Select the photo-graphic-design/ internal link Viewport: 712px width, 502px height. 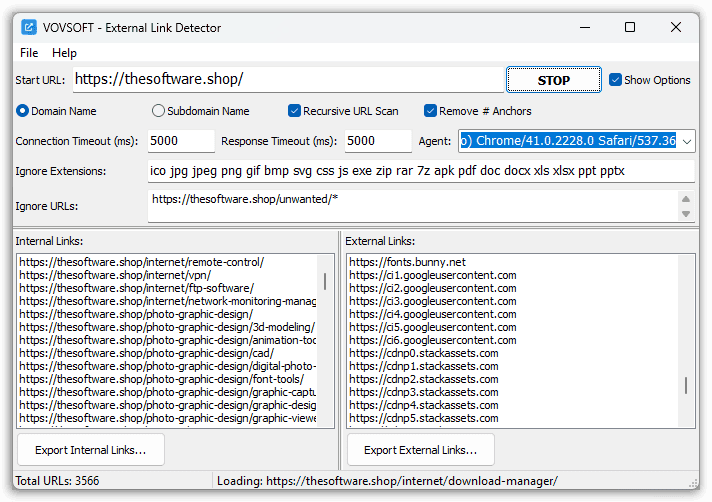tap(136, 314)
